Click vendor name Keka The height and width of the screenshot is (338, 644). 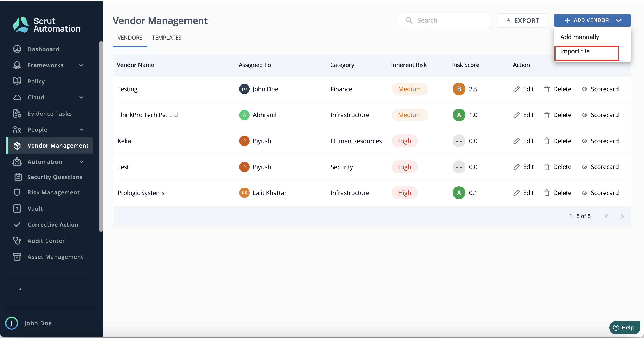[x=124, y=141]
